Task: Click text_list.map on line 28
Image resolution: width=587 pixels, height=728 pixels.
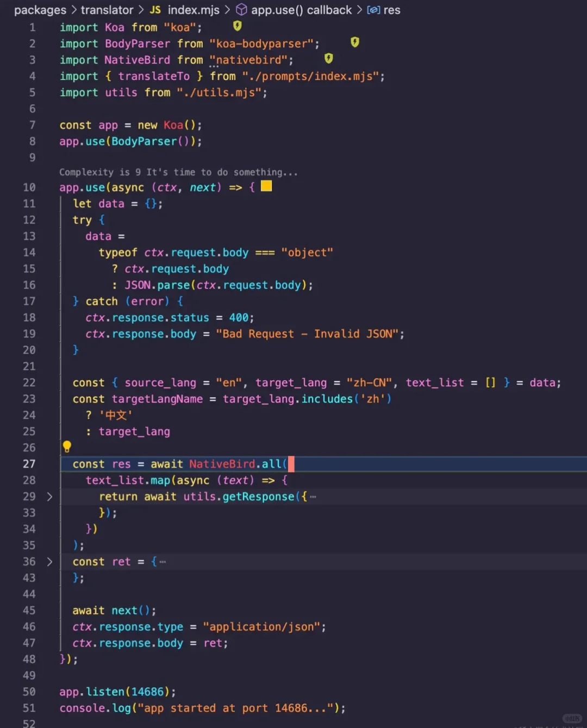Action: (x=128, y=480)
